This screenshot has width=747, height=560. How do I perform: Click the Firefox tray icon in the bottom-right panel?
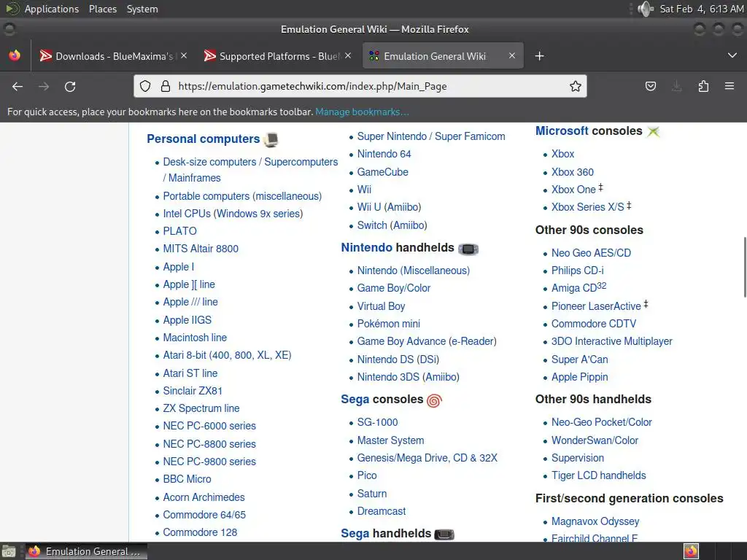[691, 551]
